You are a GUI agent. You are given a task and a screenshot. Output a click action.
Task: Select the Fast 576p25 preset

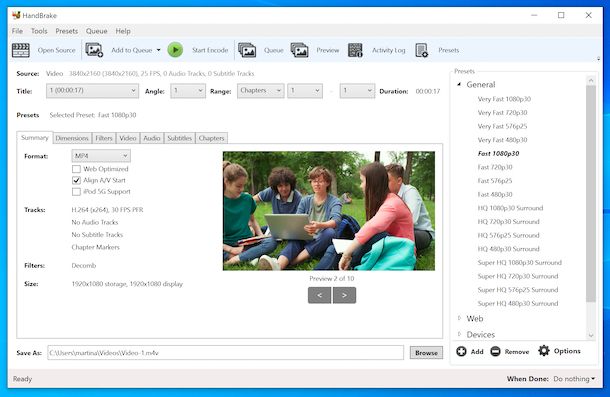(x=495, y=181)
